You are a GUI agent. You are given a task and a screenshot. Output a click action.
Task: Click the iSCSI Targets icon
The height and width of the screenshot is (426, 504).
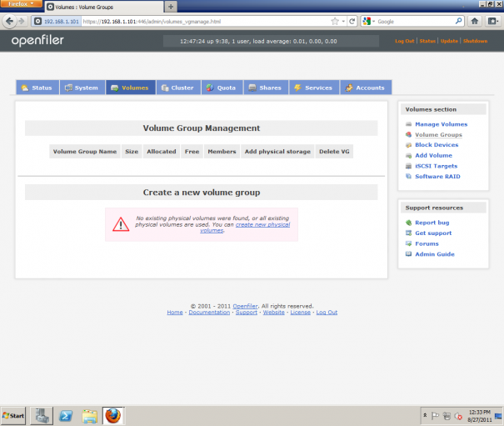(x=408, y=166)
